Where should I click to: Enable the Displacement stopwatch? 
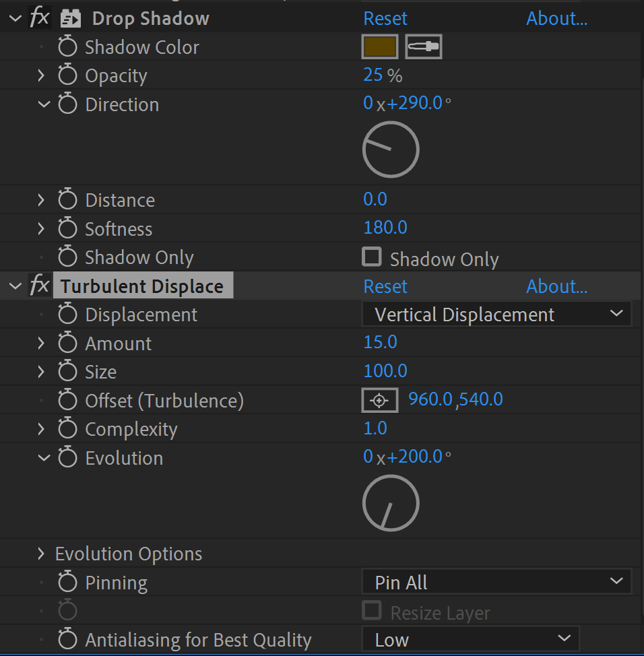[67, 315]
